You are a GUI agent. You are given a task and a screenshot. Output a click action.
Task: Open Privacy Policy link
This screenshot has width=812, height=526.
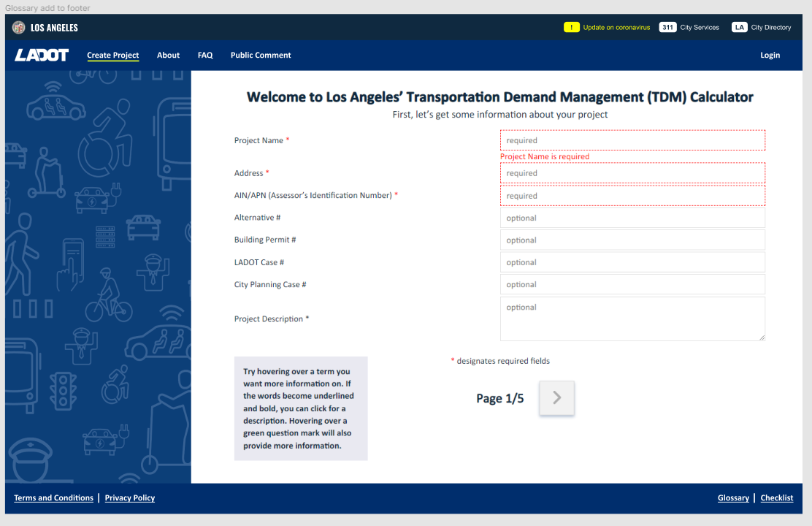click(129, 498)
